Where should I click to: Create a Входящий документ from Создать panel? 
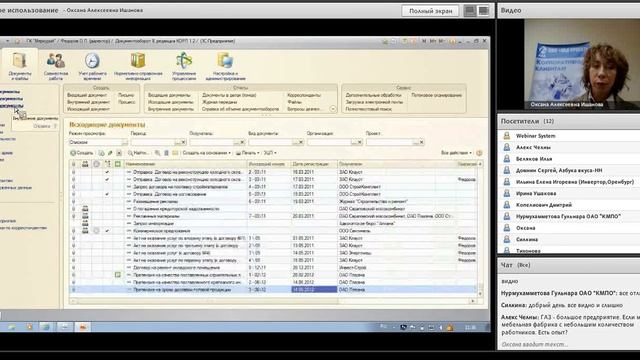click(87, 95)
